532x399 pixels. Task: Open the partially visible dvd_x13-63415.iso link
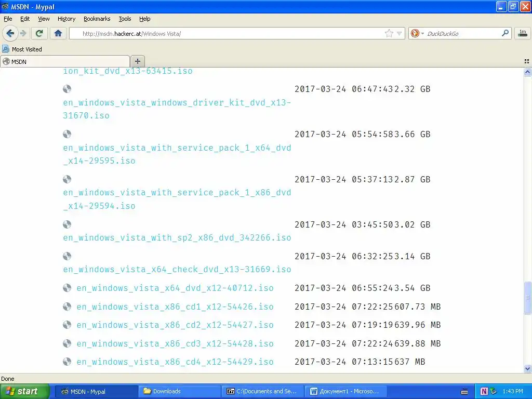click(128, 71)
